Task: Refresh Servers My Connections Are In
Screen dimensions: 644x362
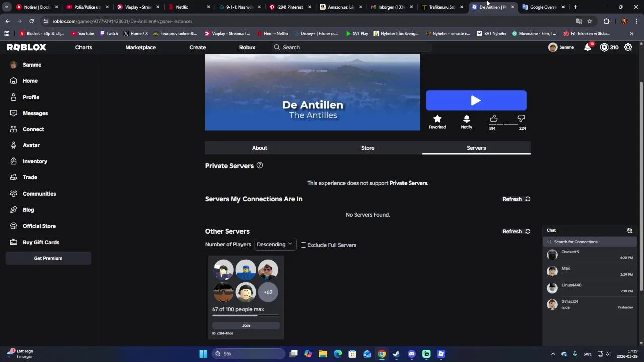Action: pyautogui.click(x=516, y=199)
